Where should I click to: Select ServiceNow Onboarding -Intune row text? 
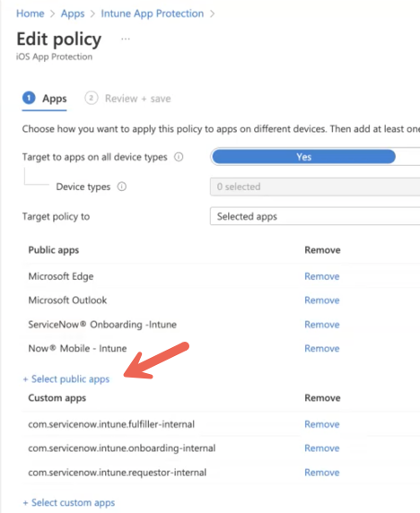point(102,325)
